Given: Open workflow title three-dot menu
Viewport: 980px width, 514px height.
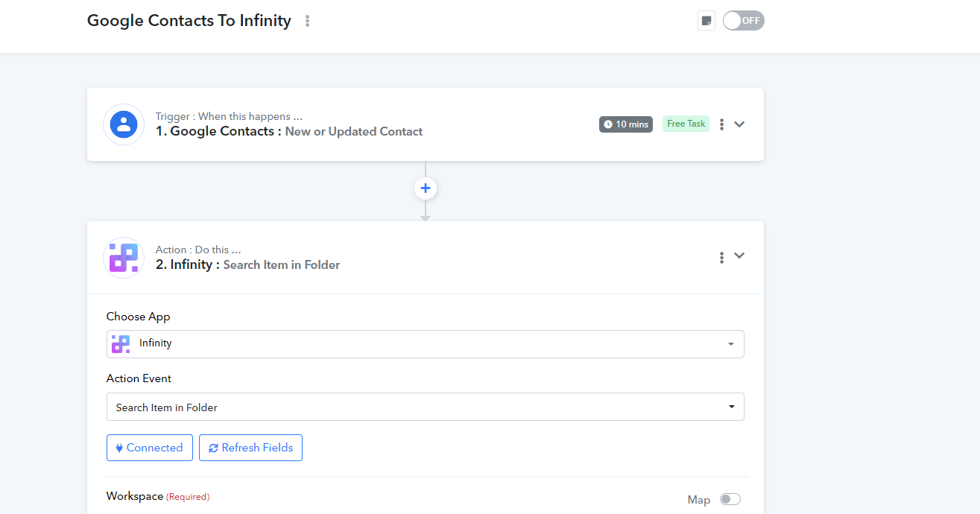Looking at the screenshot, I should pyautogui.click(x=307, y=21).
